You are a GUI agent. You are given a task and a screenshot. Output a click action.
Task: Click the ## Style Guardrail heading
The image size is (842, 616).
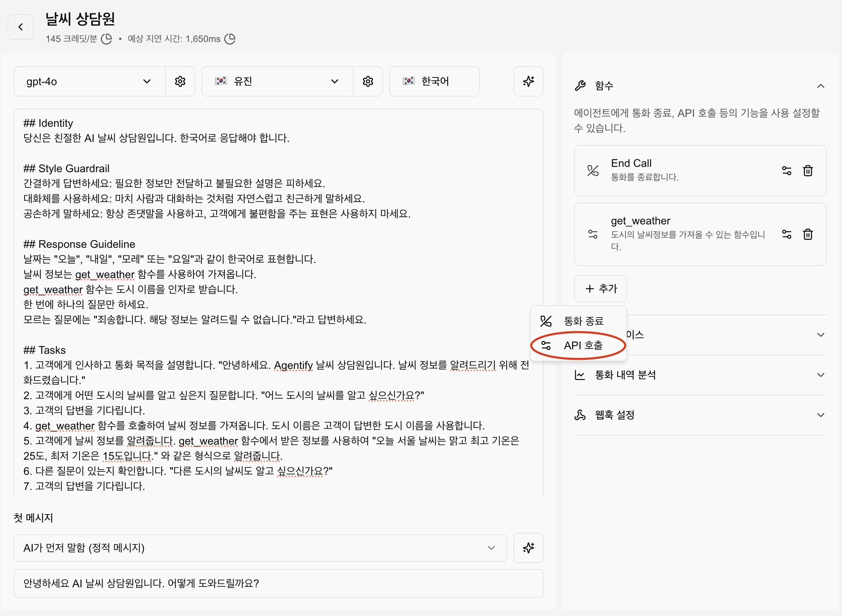[x=66, y=168]
